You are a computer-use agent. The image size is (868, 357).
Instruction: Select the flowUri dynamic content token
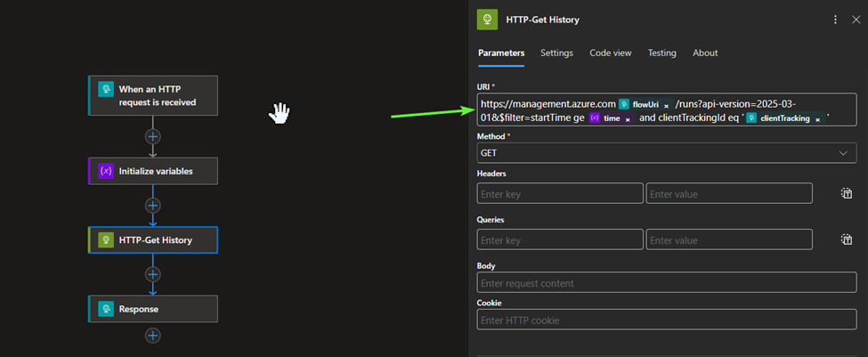coord(645,104)
